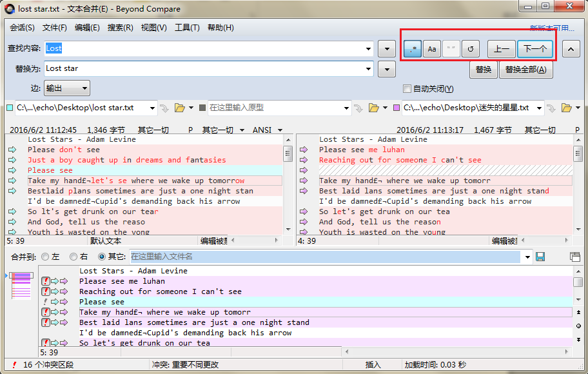Viewport: 588px width, 374px height.
Task: Click the arrow beside left 'So lt's get drunk'
Action: (12, 212)
